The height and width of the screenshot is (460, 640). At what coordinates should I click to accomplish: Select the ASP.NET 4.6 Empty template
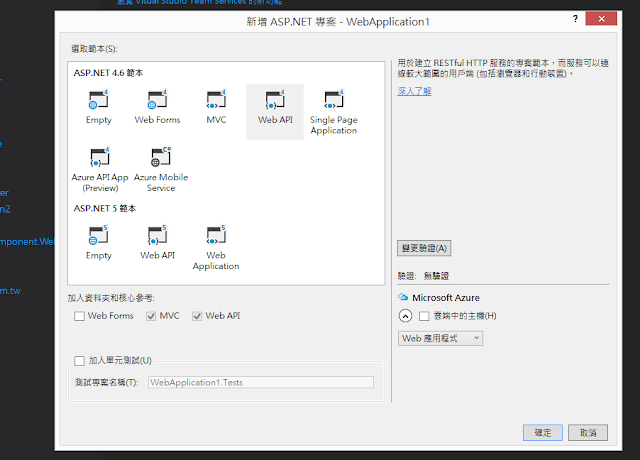point(98,108)
